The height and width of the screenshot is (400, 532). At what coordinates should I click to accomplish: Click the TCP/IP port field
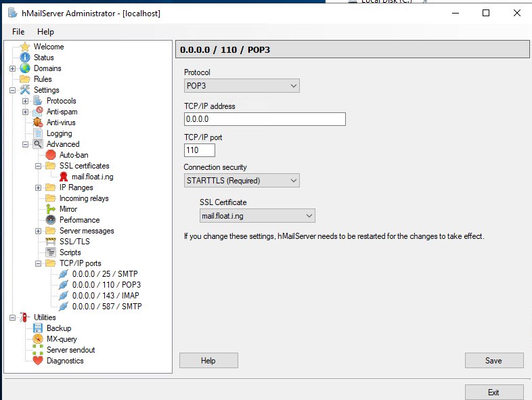[200, 150]
